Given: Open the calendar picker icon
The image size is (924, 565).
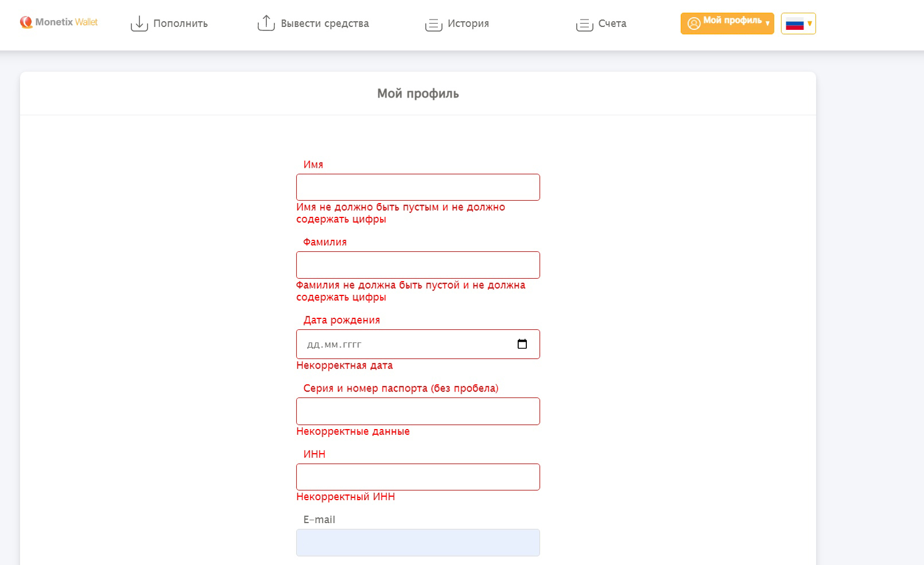Looking at the screenshot, I should click(x=522, y=344).
